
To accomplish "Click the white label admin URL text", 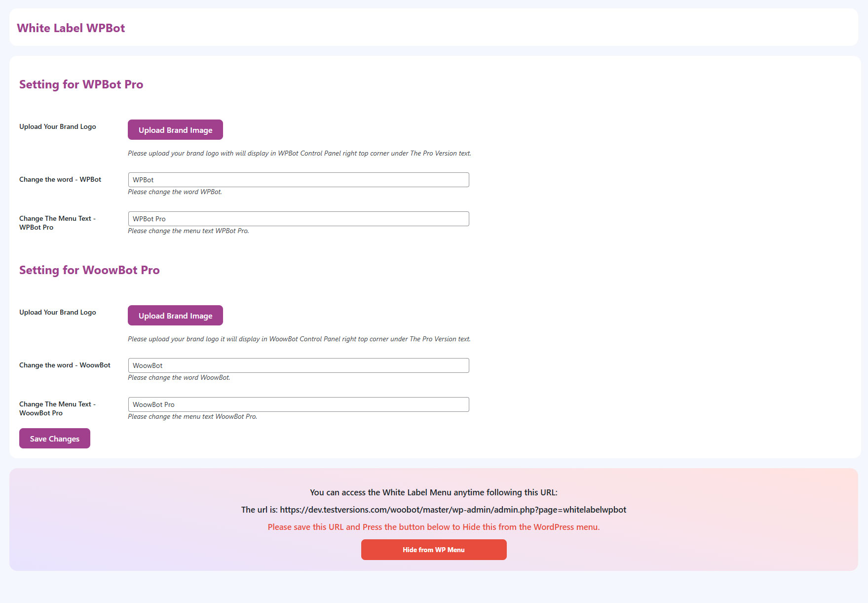I will (x=453, y=510).
